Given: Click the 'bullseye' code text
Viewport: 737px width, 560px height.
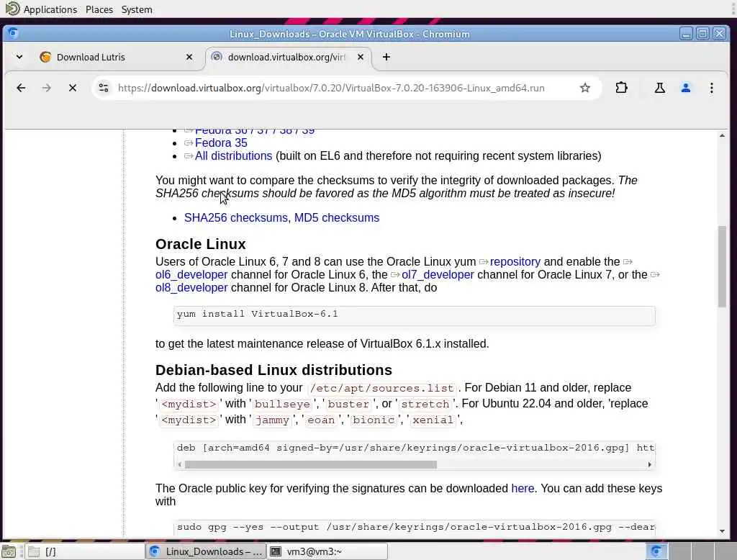Looking at the screenshot, I should pos(282,405).
